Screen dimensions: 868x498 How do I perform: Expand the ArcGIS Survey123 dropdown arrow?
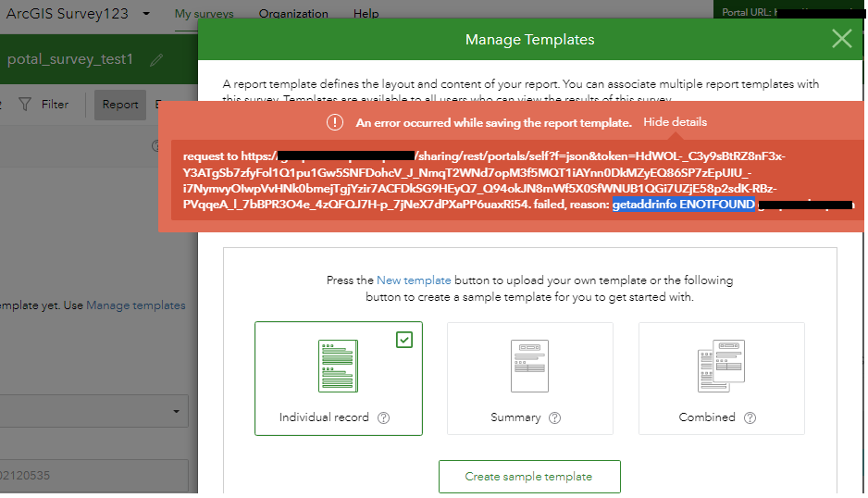pyautogui.click(x=146, y=13)
